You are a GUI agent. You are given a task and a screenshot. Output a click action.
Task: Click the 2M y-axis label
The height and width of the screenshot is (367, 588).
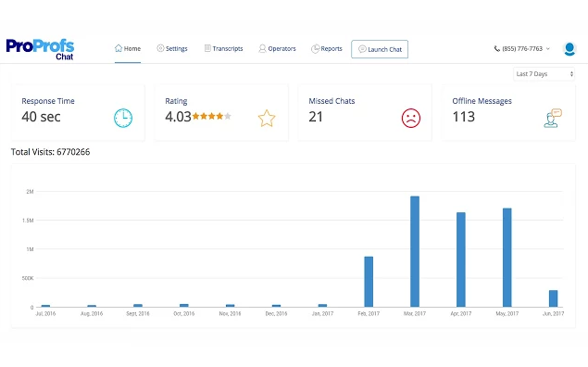[30, 192]
